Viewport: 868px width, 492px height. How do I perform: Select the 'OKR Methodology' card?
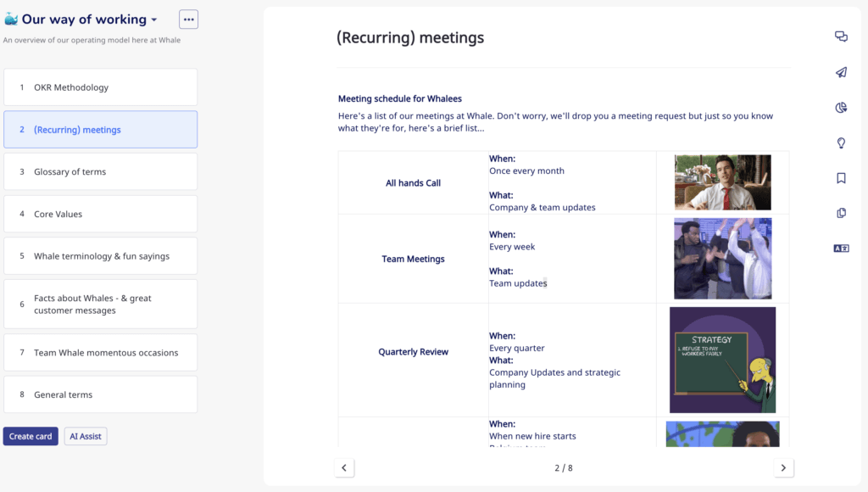pos(100,87)
